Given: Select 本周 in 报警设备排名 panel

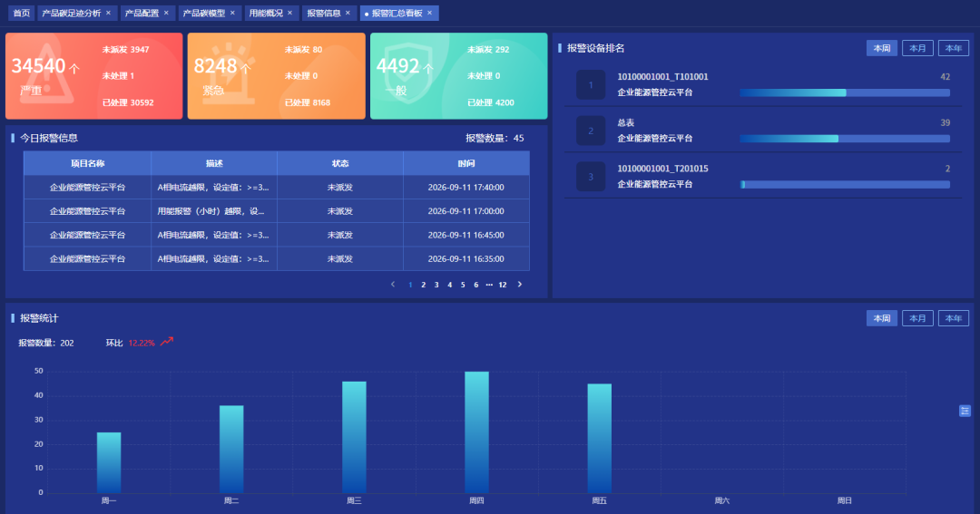Looking at the screenshot, I should [x=881, y=48].
